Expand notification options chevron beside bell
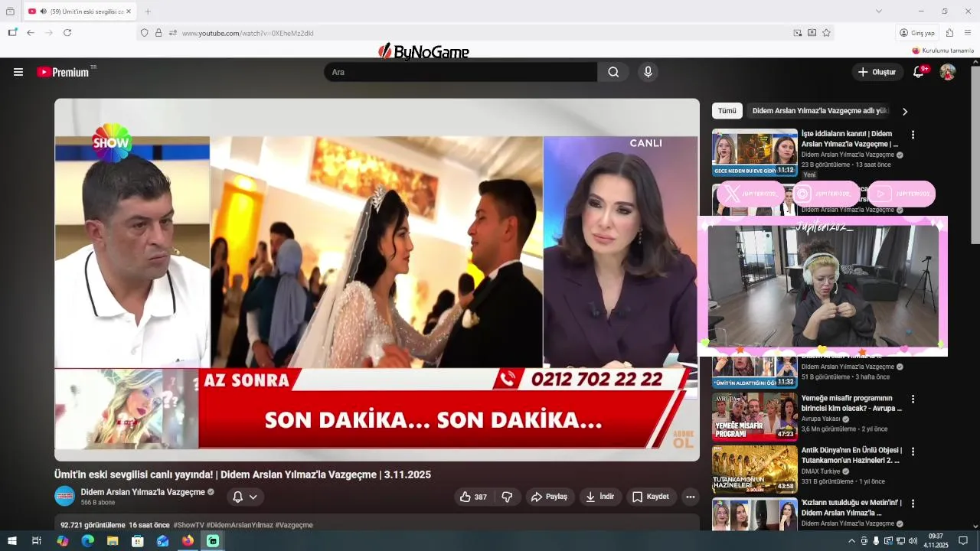 (253, 497)
